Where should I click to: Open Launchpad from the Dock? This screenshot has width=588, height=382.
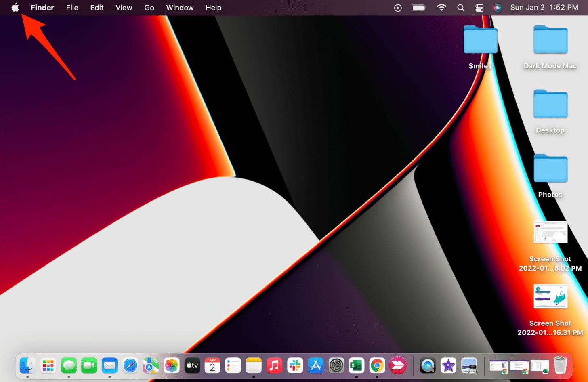tap(48, 366)
